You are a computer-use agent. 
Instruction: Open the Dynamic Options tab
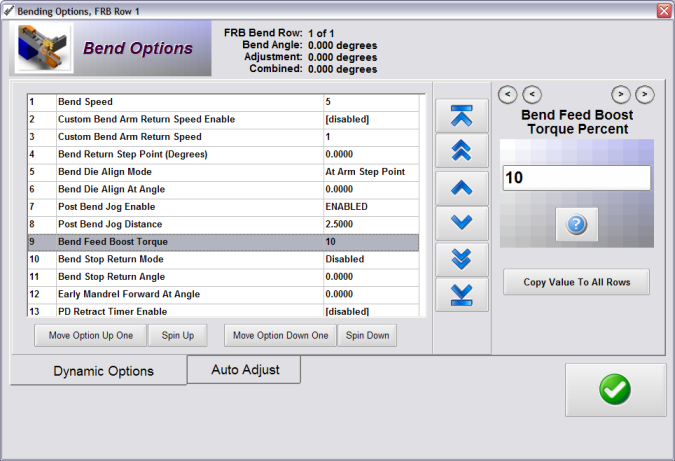click(103, 371)
